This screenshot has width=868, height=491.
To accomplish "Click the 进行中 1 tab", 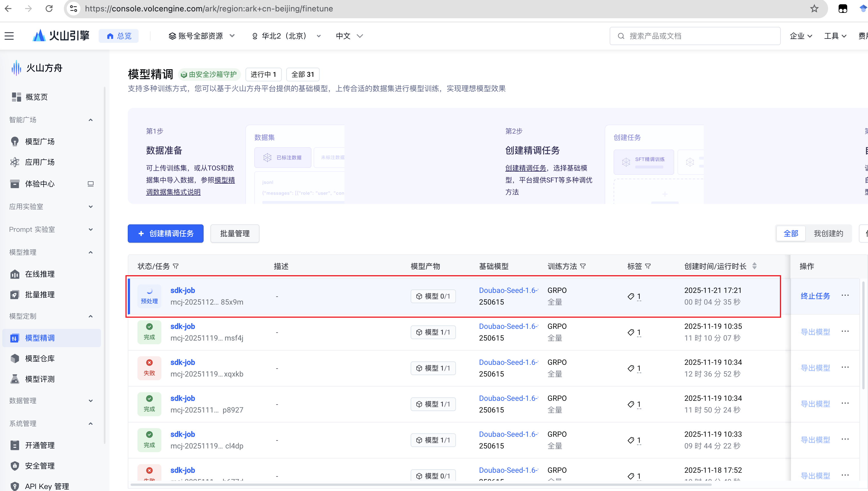I will pyautogui.click(x=263, y=74).
